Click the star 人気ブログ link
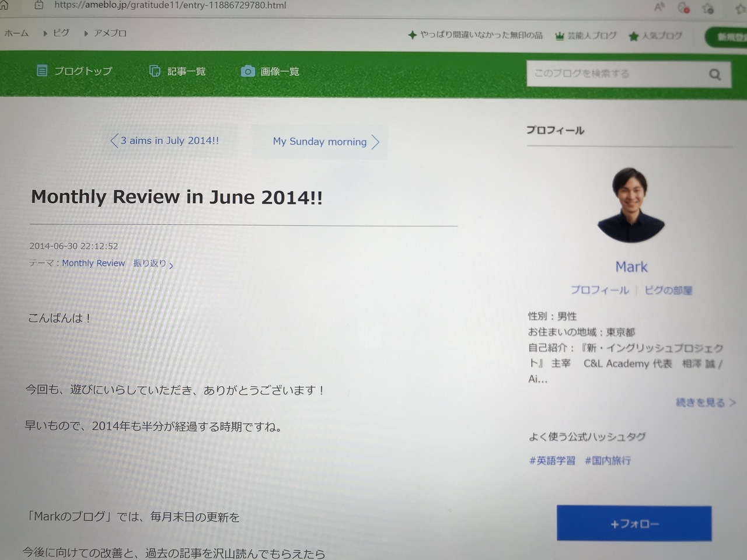The image size is (747, 560). [655, 36]
